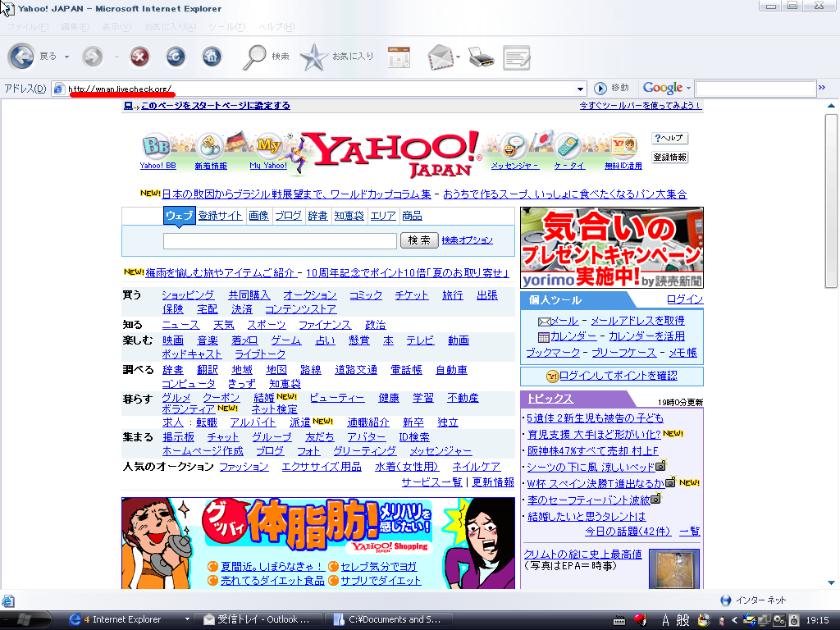This screenshot has height=630, width=840.
Task: Click the IME 般 conversion mode tray icon
Action: (x=682, y=620)
